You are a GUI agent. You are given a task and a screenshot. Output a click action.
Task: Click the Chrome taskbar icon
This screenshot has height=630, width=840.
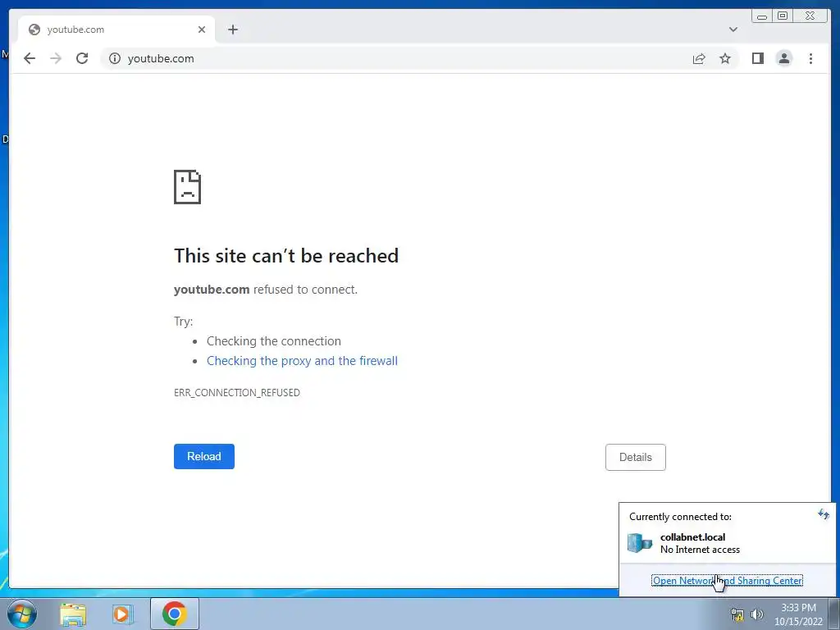[175, 614]
